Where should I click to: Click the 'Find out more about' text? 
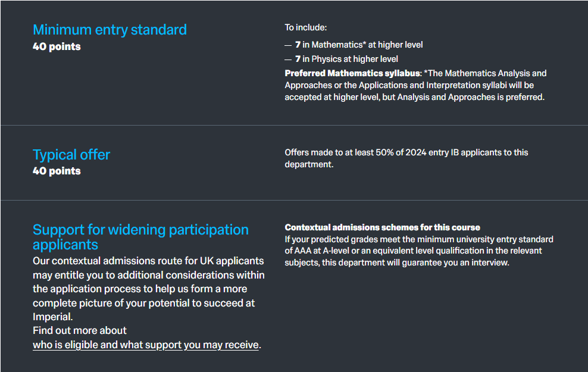(x=80, y=330)
